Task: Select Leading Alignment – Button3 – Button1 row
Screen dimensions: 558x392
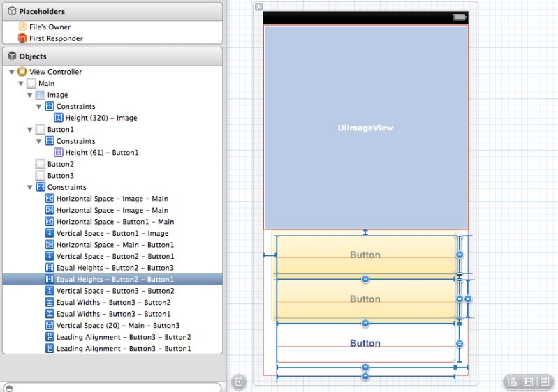Action: pos(112,348)
